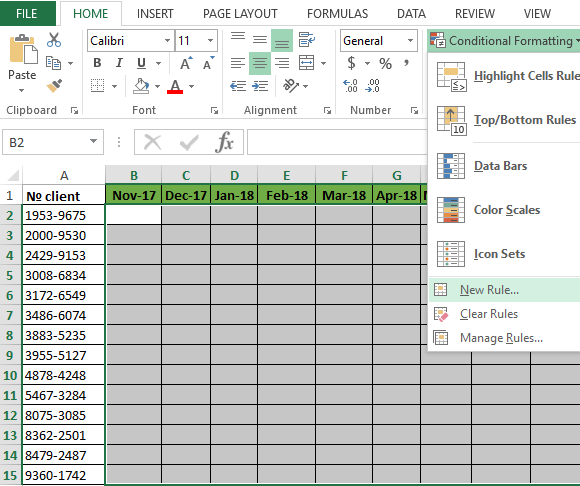The width and height of the screenshot is (580, 486).
Task: Open the underline style arrow
Action: click(158, 64)
